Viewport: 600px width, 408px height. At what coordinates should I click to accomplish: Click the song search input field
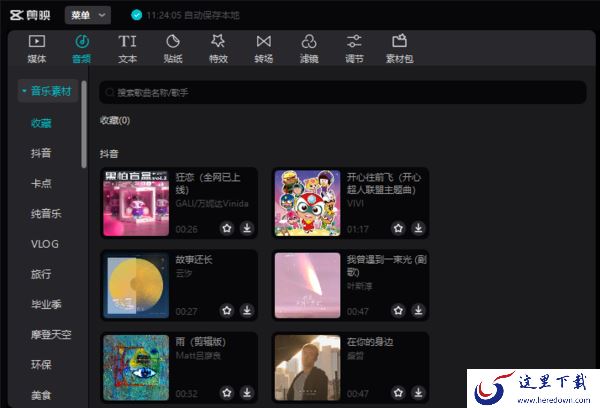click(x=342, y=92)
